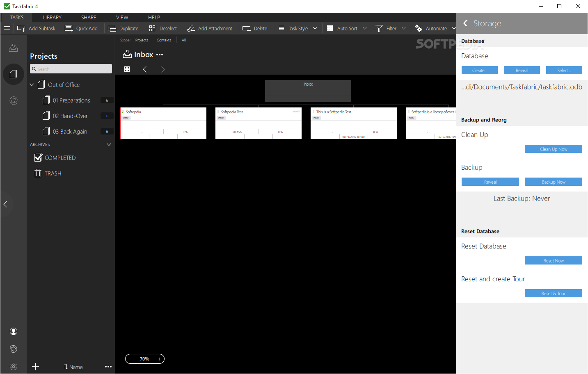Go back from Storage panel
The image size is (588, 374).
click(465, 23)
